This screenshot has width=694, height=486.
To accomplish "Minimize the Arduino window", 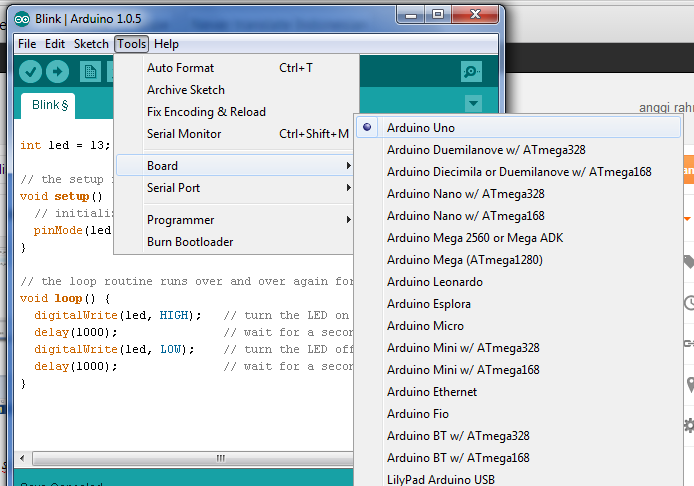I will click(411, 15).
